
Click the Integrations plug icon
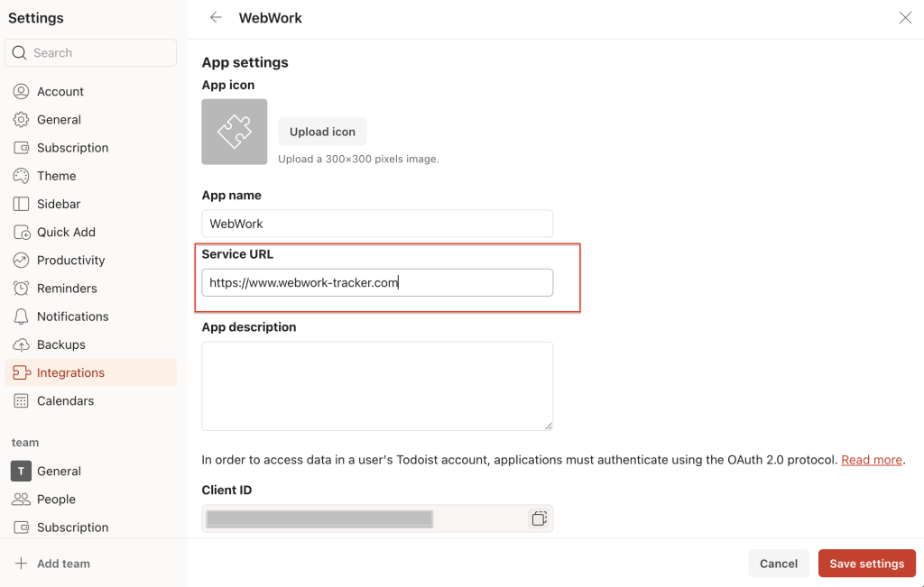pyautogui.click(x=22, y=372)
